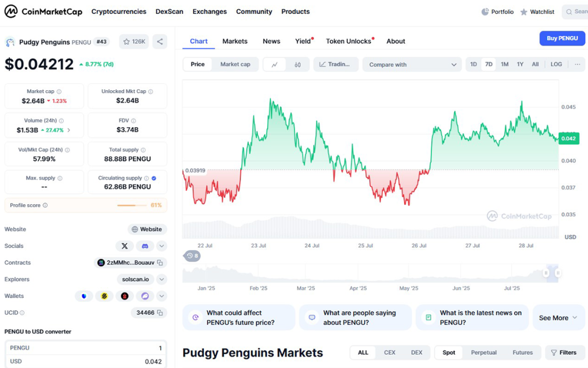
Task: Click the Profile score info icon
Action: pyautogui.click(x=45, y=205)
